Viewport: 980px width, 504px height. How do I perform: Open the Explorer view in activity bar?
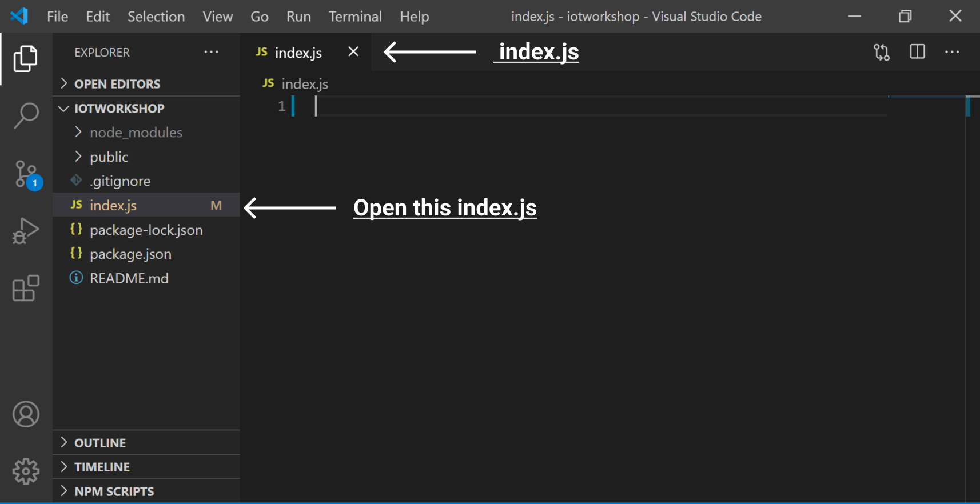coord(26,59)
